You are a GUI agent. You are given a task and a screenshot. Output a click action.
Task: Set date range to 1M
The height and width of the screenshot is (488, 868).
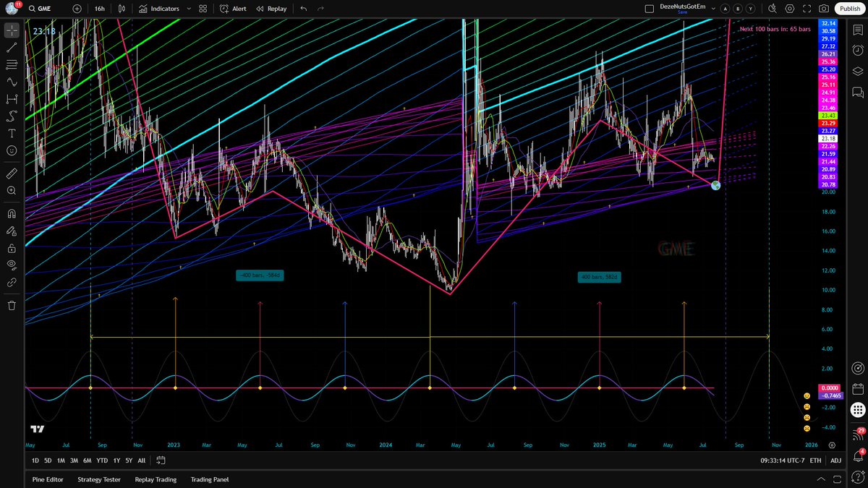tap(61, 461)
